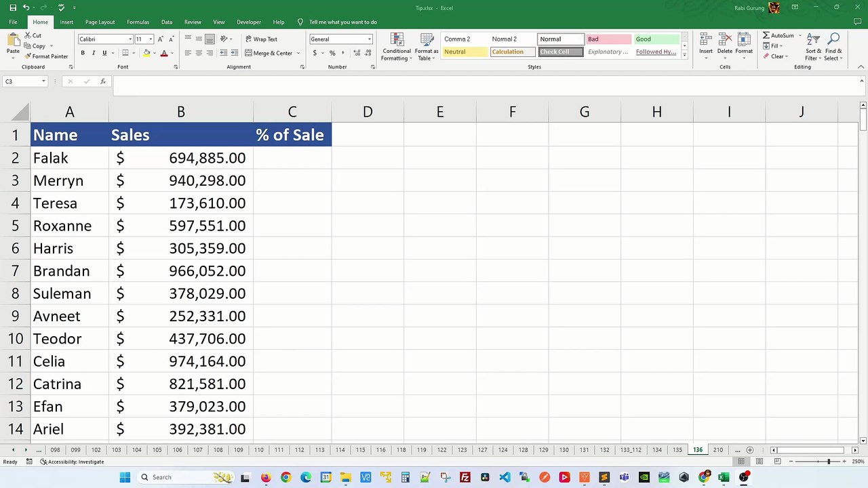Viewport: 868px width, 488px height.
Task: Switch to the Page Layout tab
Action: (x=100, y=22)
